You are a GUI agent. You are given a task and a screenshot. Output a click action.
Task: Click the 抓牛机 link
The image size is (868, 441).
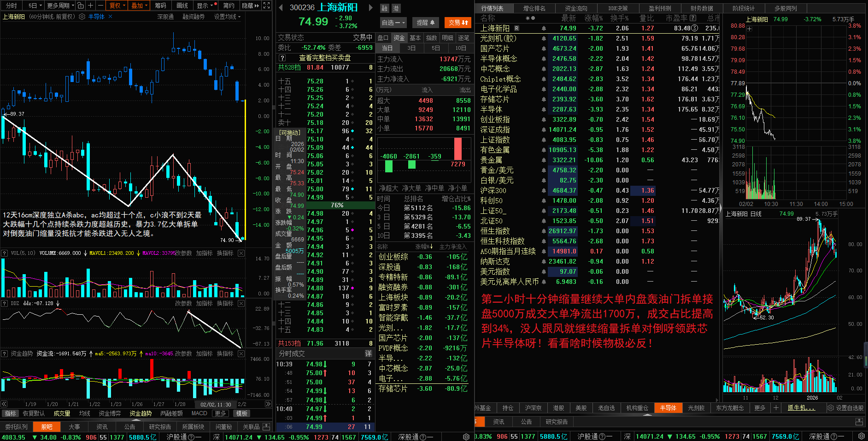click(x=801, y=408)
